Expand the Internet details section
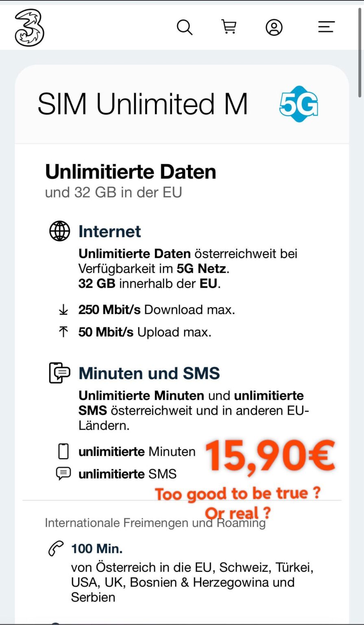This screenshot has height=625, width=364. tap(109, 232)
